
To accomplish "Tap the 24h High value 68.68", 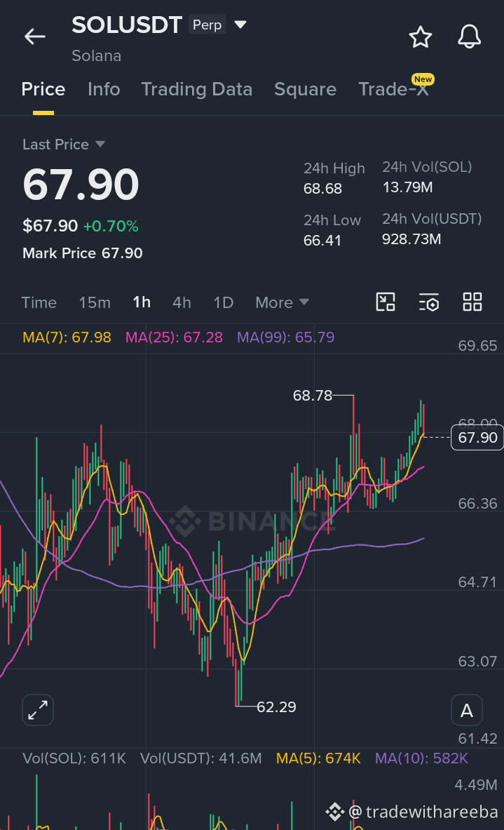I will coord(322,189).
